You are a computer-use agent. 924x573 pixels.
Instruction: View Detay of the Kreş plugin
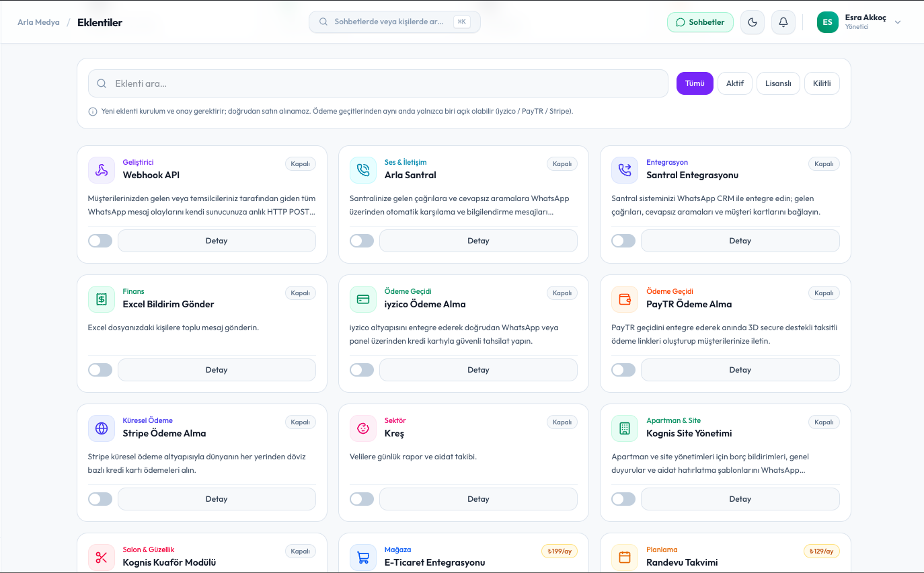pos(478,499)
